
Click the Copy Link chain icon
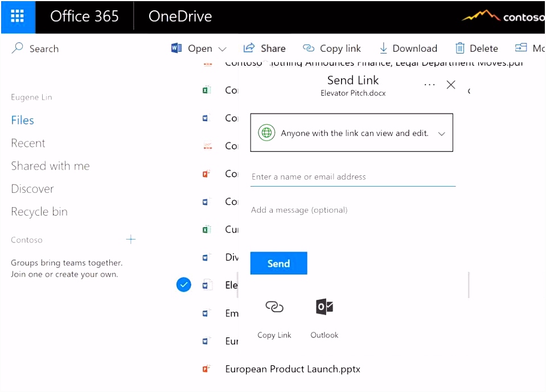[274, 307]
